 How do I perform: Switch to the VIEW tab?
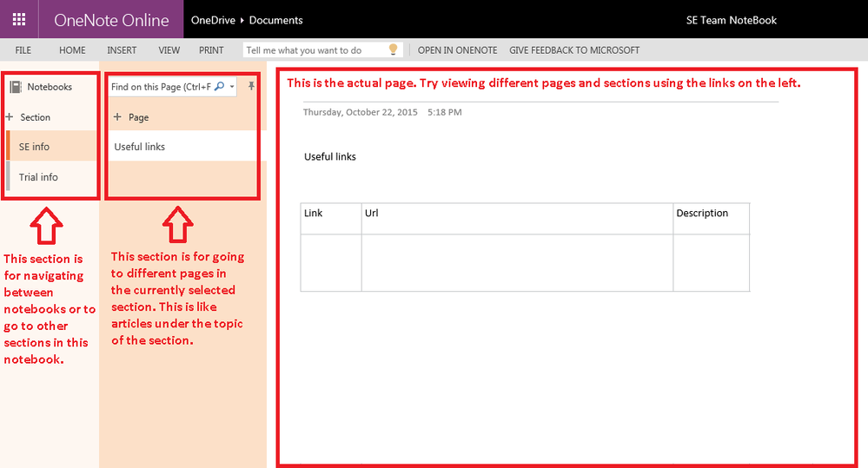pos(169,50)
